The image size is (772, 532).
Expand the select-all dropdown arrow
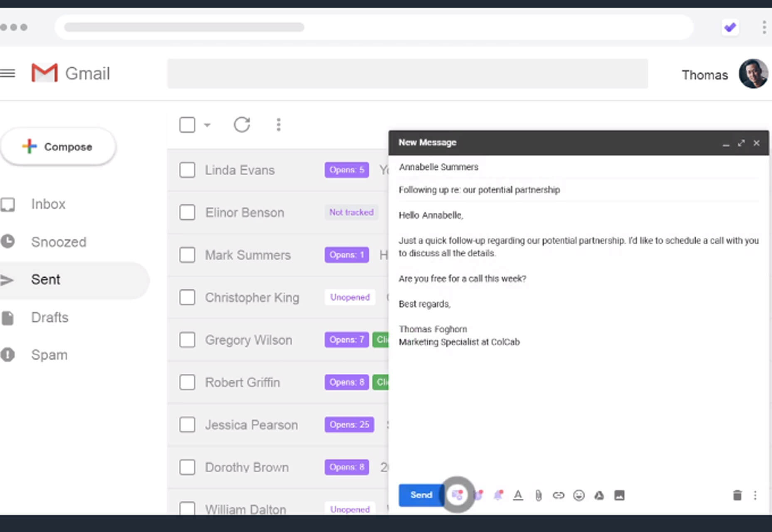[x=207, y=125]
